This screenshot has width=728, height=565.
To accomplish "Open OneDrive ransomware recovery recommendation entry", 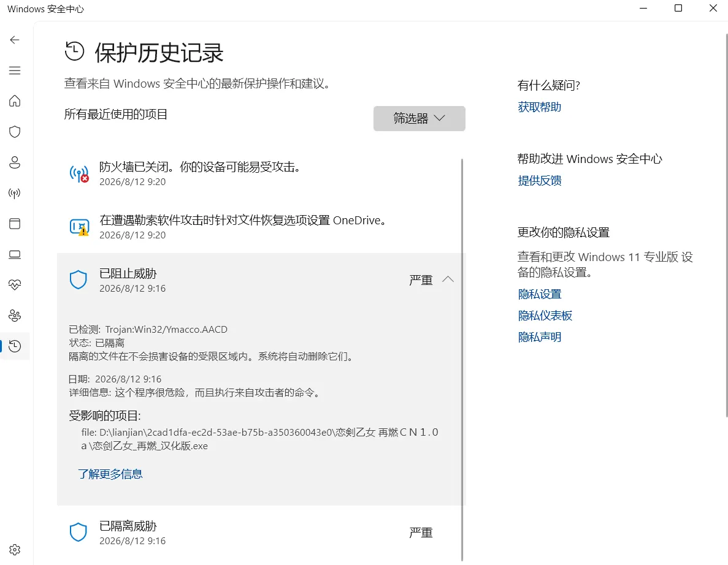I will (260, 227).
